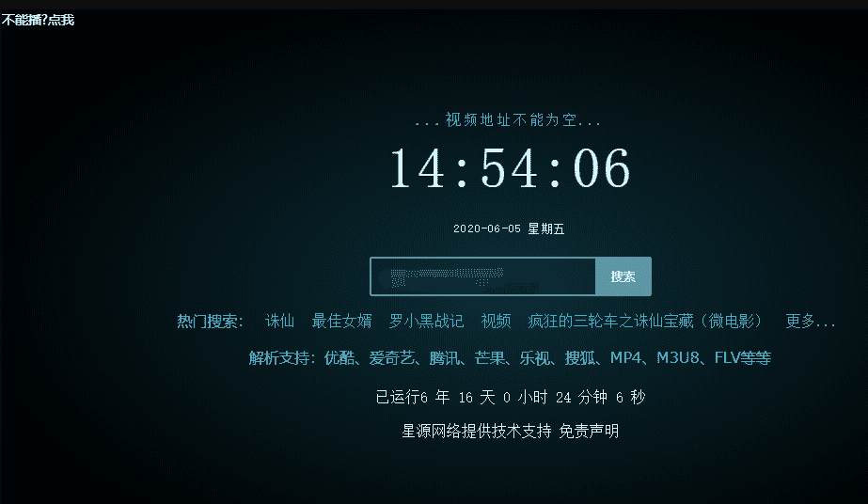Open hot search term 最佳女婿
868x504 pixels.
pos(341,321)
